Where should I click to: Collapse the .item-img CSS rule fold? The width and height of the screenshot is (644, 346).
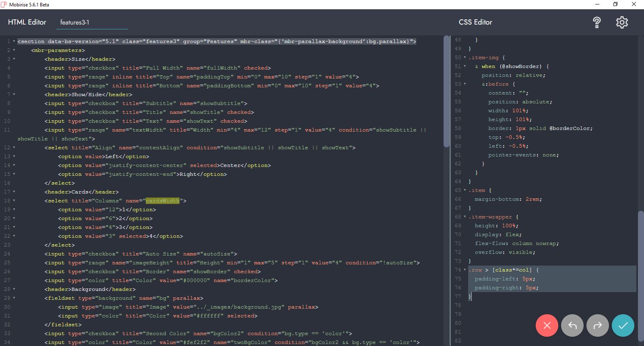coord(465,58)
